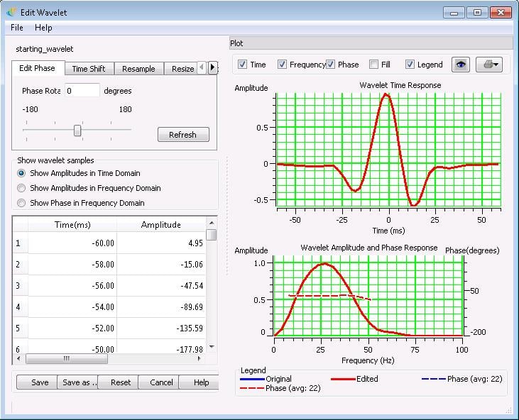
Task: Click the Plot panel header
Action: click(x=371, y=43)
